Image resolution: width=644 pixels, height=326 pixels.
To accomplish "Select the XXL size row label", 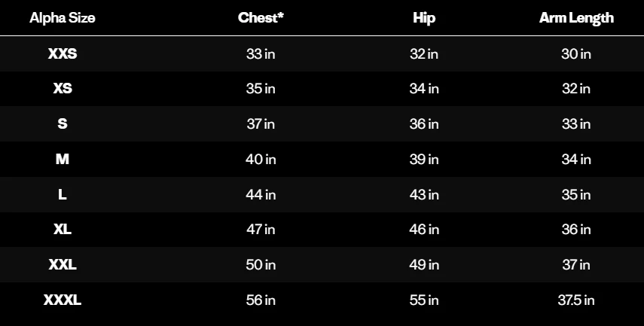I will click(63, 265).
